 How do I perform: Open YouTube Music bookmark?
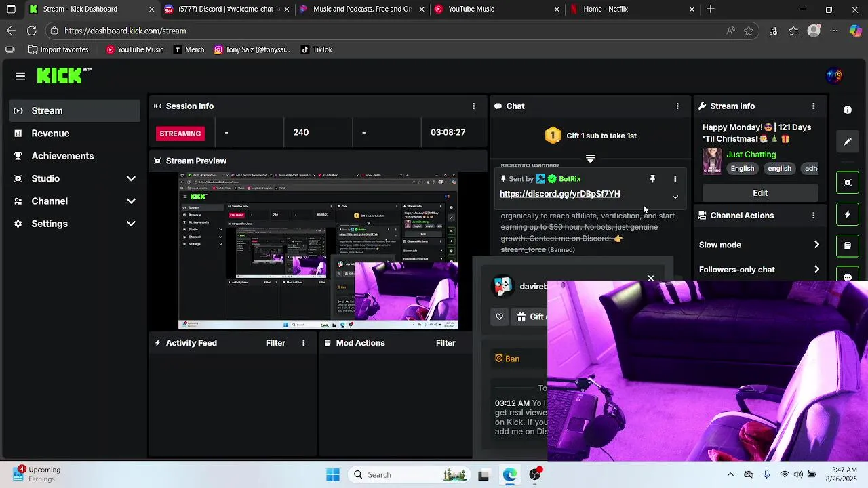point(134,49)
